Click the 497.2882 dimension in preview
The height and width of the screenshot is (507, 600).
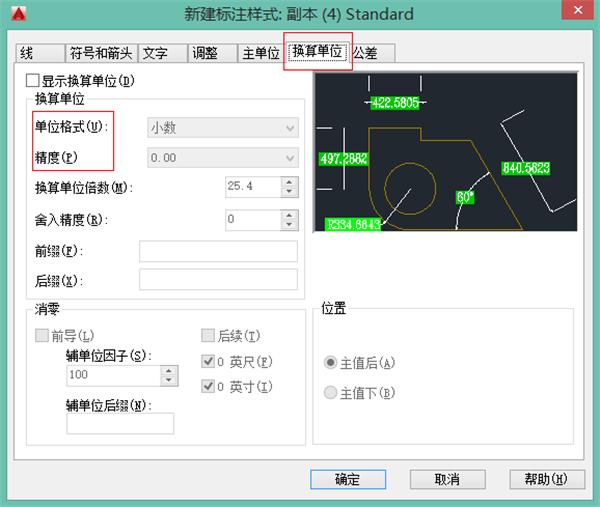click(344, 159)
